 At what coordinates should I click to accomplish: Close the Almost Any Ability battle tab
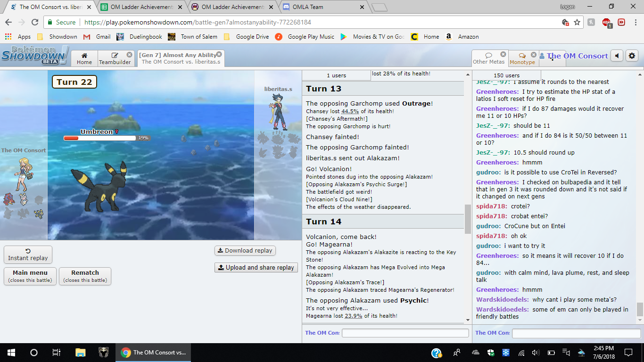coord(219,54)
